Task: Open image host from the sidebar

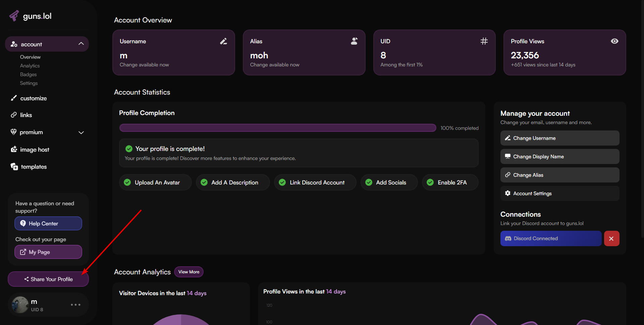Action: pos(34,150)
